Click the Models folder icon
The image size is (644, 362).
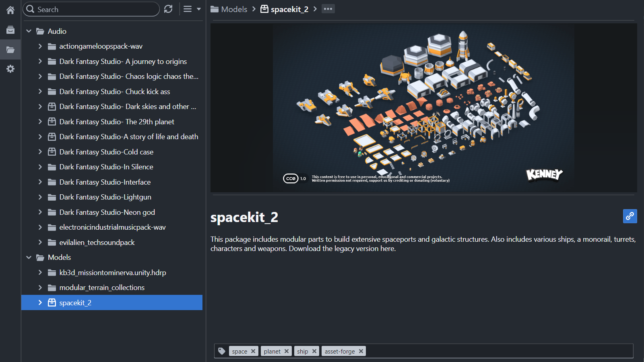(x=40, y=257)
